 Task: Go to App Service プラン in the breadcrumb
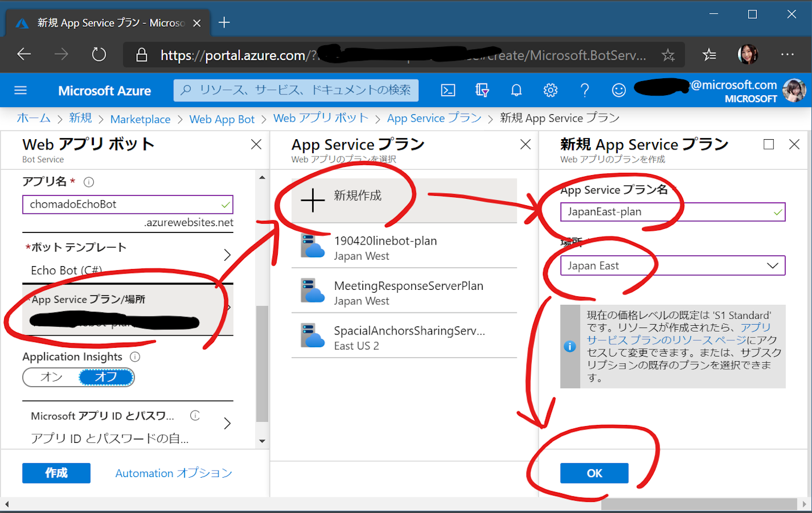(x=434, y=118)
